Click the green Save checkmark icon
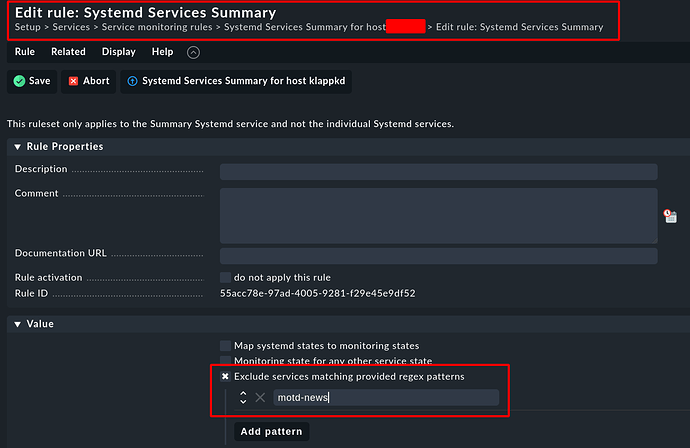690x448 pixels. (19, 80)
